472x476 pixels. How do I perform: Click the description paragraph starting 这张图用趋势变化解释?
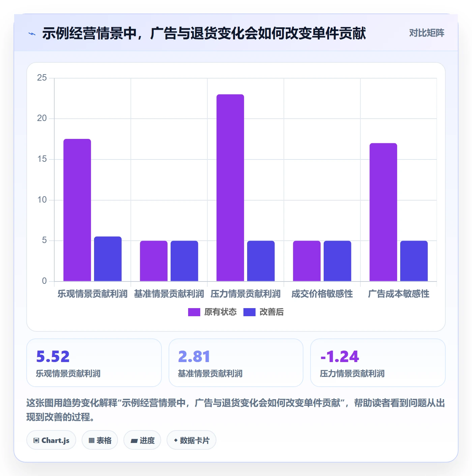click(236, 410)
